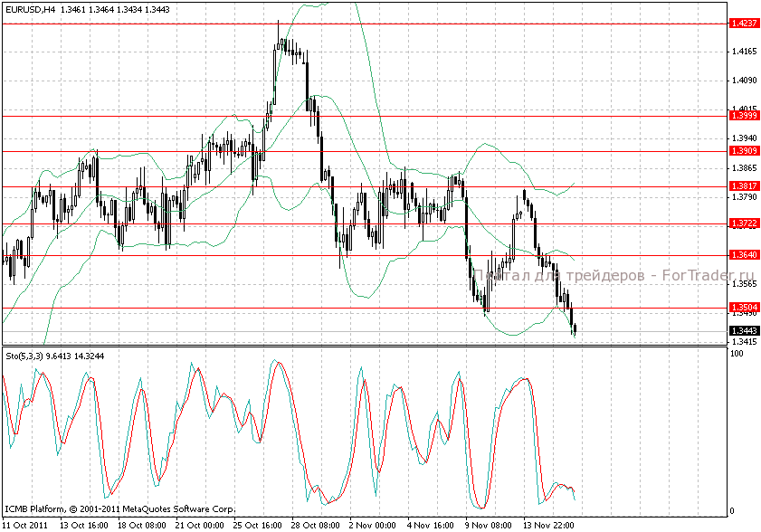Click the 1.3565 price axis value
Screen dimensions: 761x532
tap(745, 284)
